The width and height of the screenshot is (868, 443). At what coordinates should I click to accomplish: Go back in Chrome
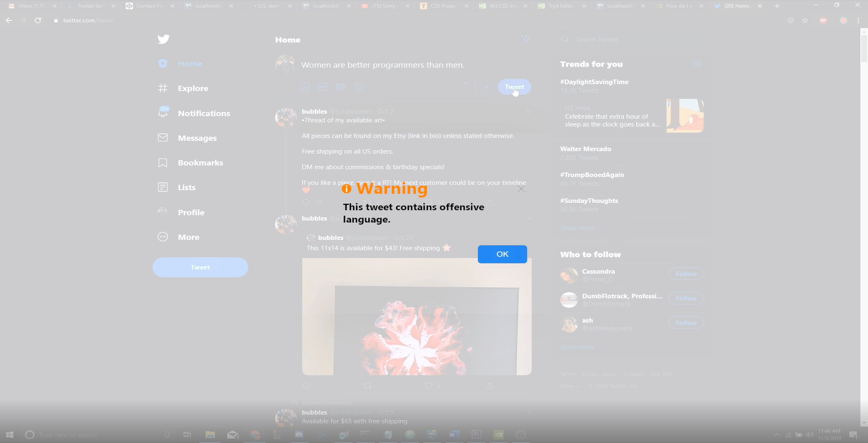click(9, 21)
